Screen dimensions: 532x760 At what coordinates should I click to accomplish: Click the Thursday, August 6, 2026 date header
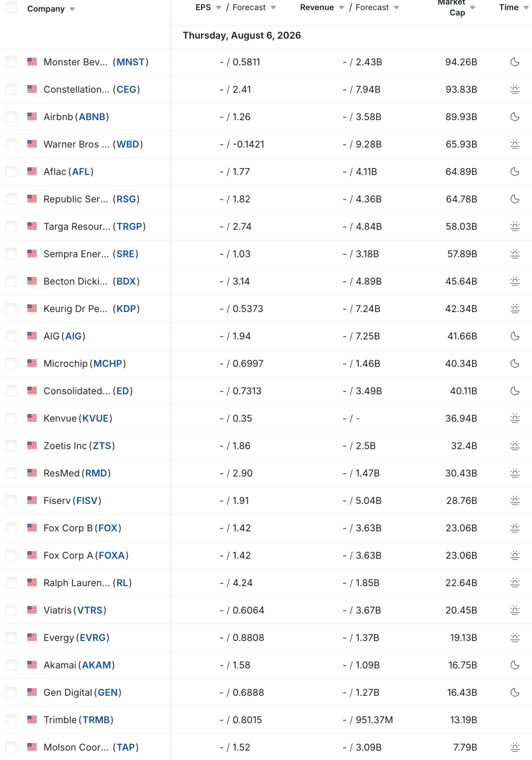(x=242, y=35)
